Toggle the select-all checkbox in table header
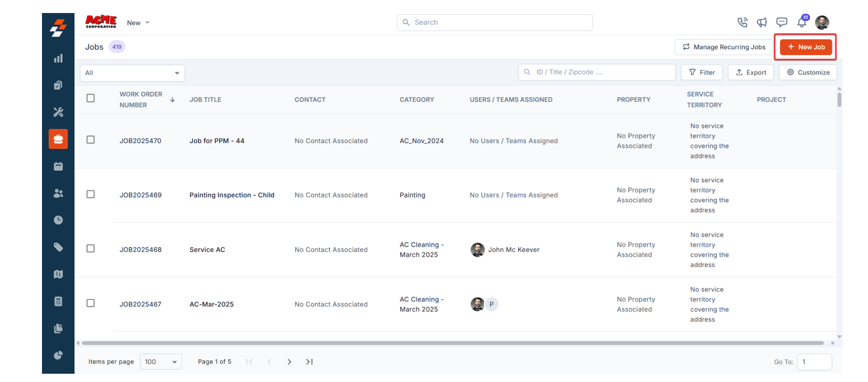This screenshot has width=868, height=382. pos(90,99)
